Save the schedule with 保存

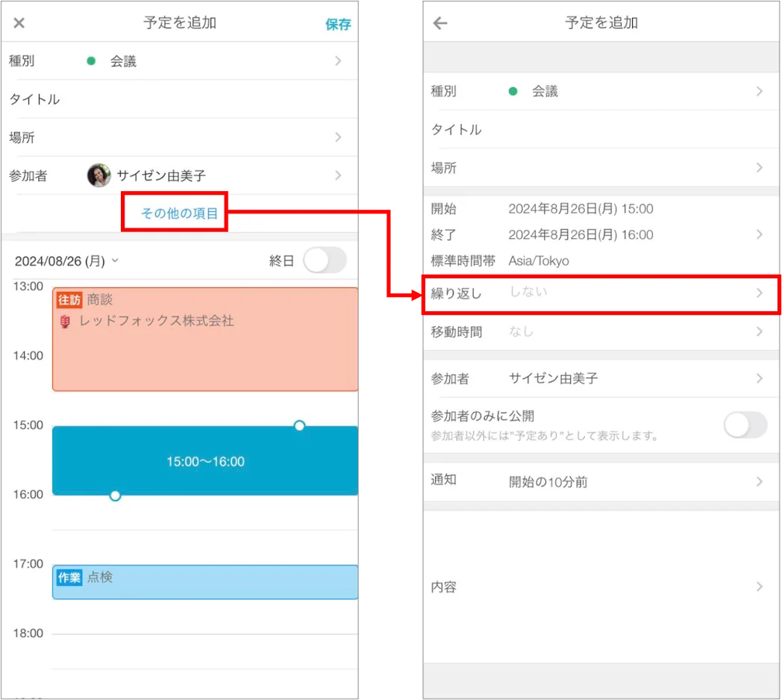point(338,24)
